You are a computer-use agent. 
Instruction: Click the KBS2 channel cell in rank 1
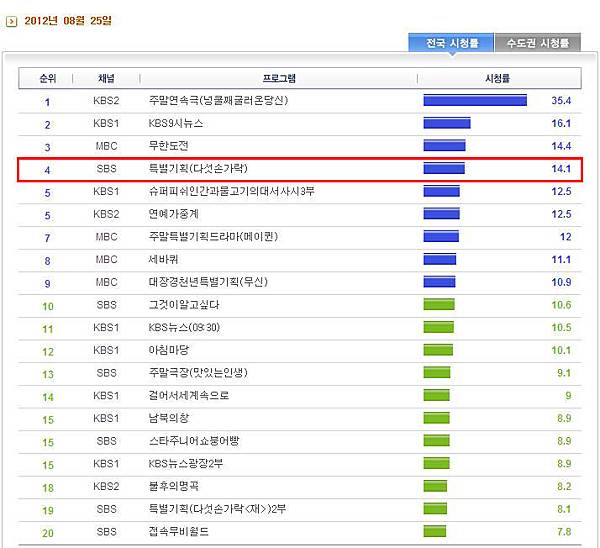click(106, 101)
